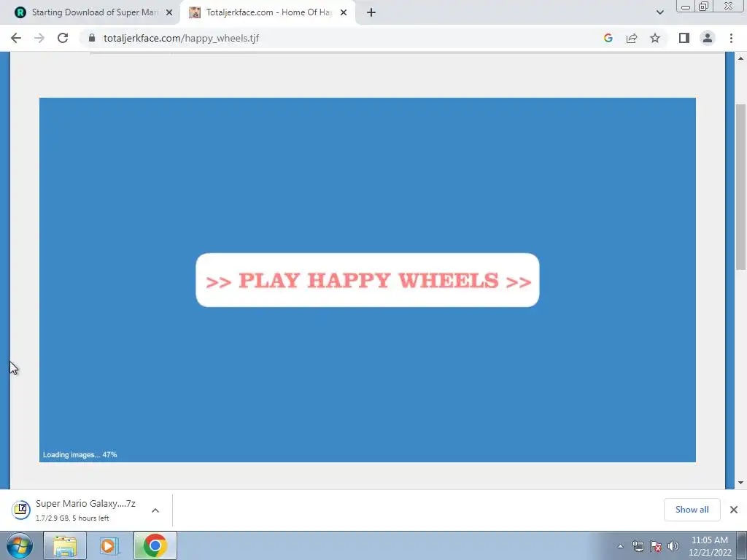Close the Starting Download tab
Viewport: 747px width, 560px height.
coord(169,12)
